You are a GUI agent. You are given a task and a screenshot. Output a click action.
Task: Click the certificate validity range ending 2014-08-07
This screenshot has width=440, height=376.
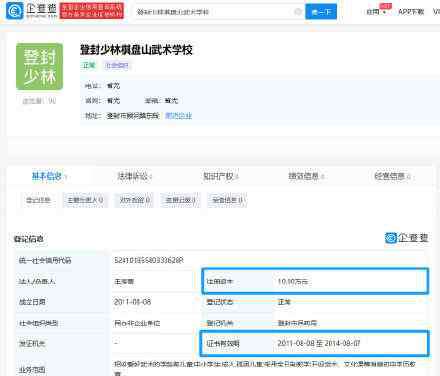pyautogui.click(x=318, y=343)
